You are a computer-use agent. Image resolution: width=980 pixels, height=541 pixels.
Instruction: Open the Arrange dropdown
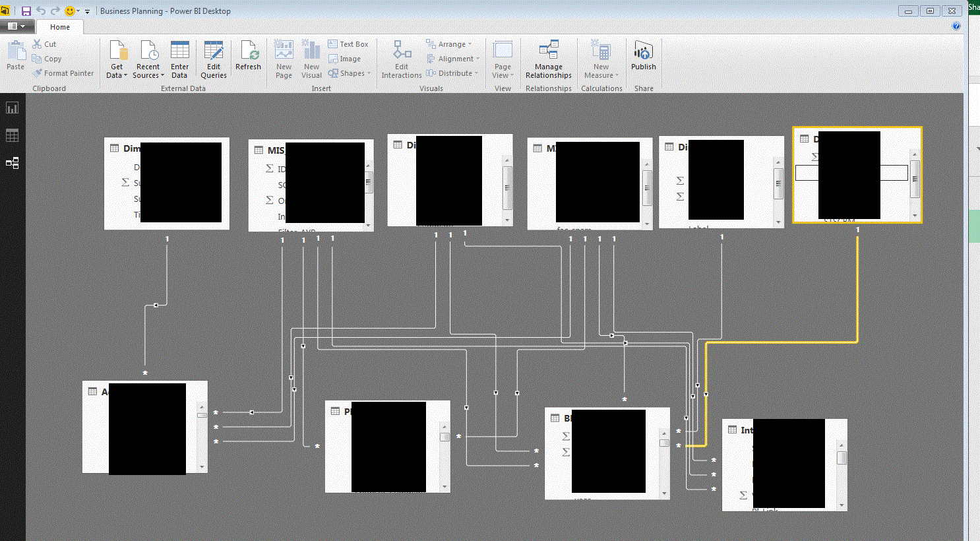point(449,44)
